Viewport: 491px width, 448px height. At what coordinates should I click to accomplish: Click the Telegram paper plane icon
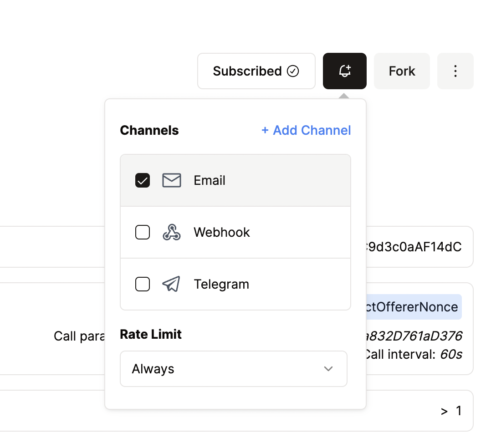[171, 285]
